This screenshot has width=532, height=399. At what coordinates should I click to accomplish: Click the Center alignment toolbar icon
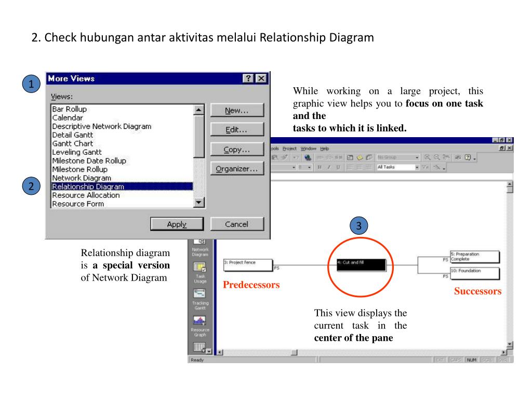[x=360, y=167]
